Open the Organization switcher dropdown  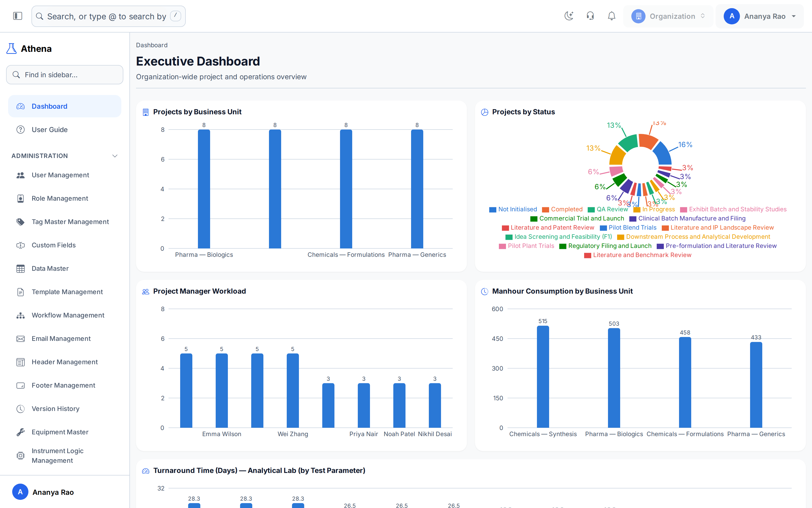[x=668, y=16]
